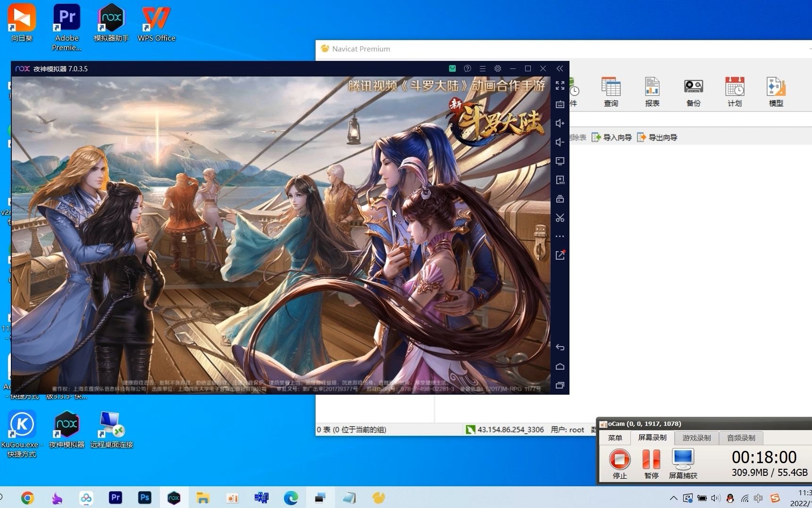812x508 pixels.
Task: Open Microsoft Edge from the taskbar
Action: [x=291, y=498]
